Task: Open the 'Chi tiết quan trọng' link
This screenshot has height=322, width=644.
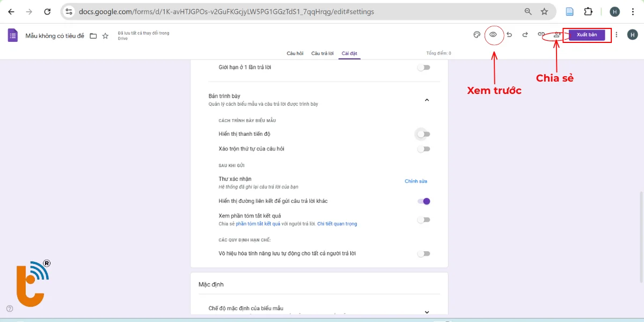Action: coord(337,224)
